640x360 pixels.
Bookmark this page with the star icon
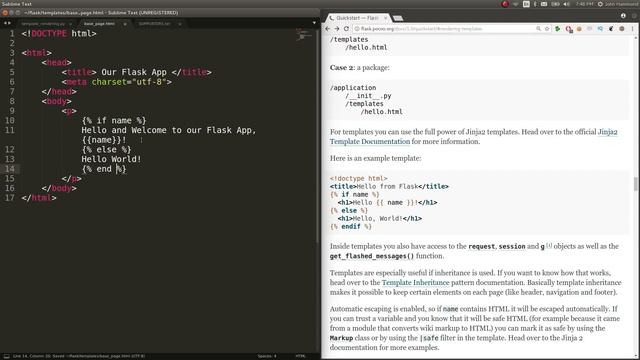[x=547, y=29]
